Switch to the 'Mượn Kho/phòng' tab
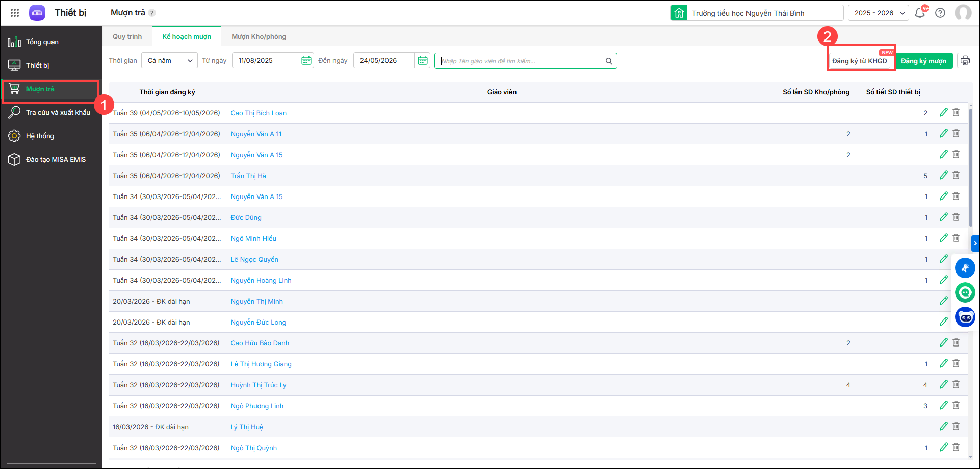The image size is (980, 469). [259, 37]
